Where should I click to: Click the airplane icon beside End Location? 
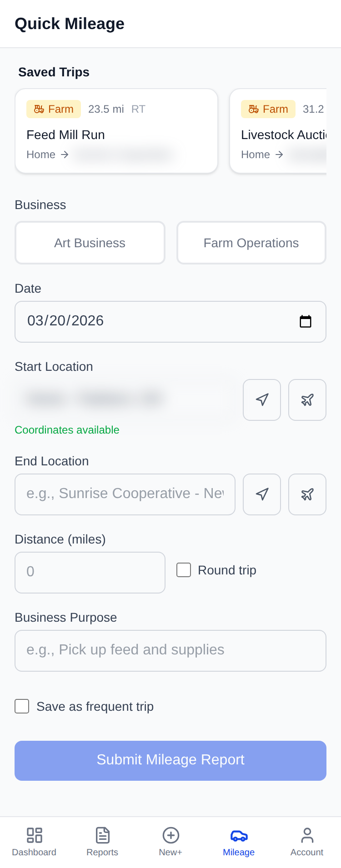307,494
